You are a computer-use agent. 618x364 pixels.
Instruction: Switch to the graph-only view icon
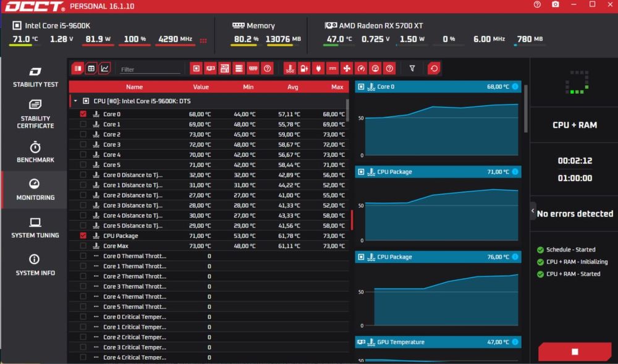104,69
